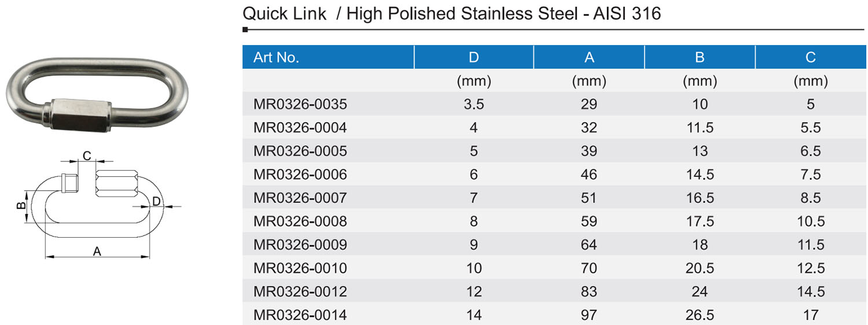Click the "B" width label in the dimension diagram
868x325 pixels.
pos(20,206)
